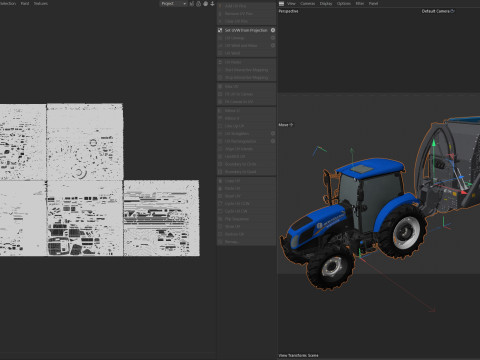The width and height of the screenshot is (480, 360).
Task: Open the viewport Cameras menu
Action: click(307, 3)
